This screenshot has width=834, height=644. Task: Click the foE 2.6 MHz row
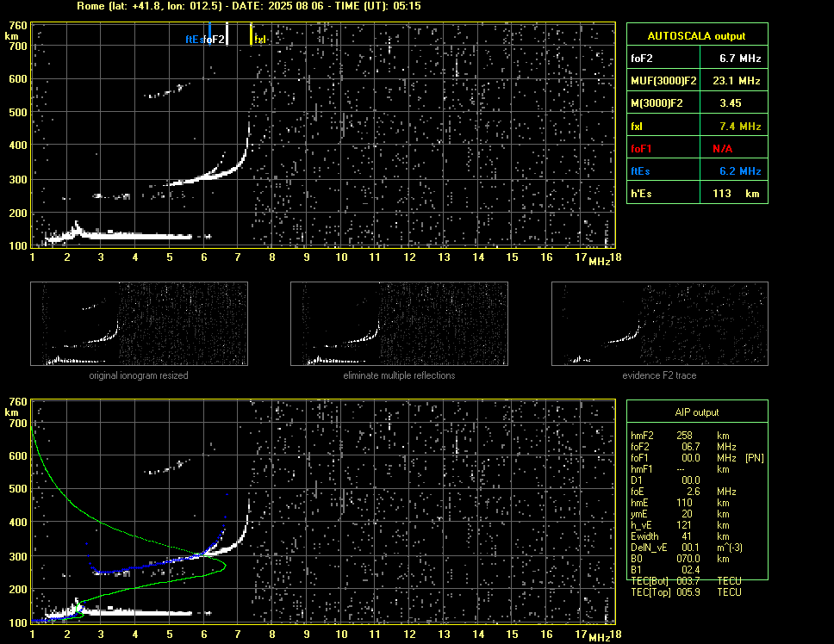683,492
